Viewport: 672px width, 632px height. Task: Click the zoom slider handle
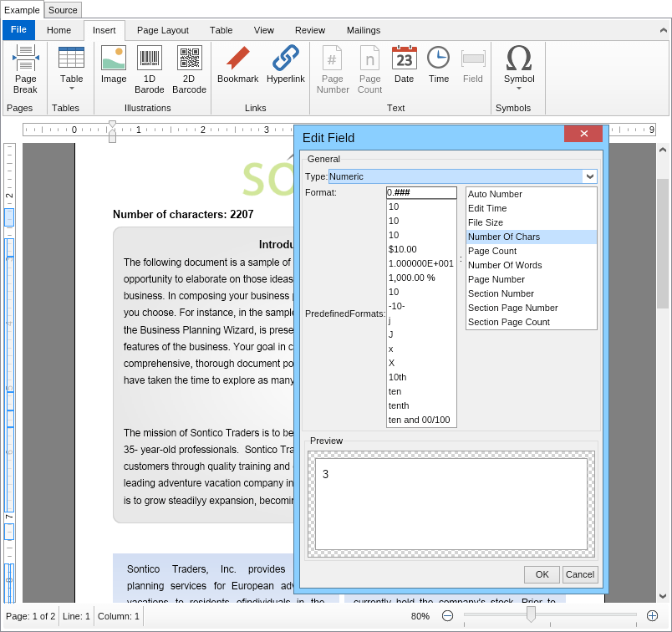pos(531,614)
